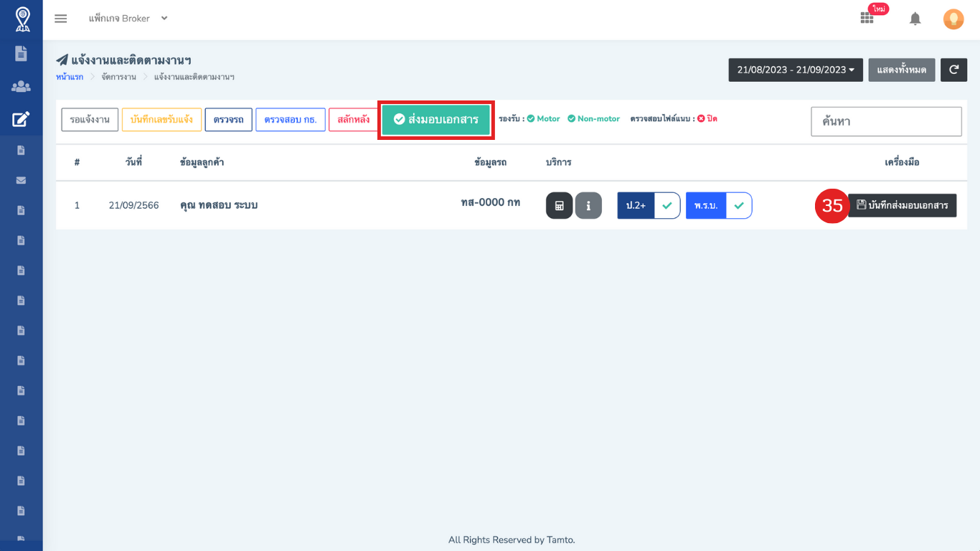Select the edit-pencil sidebar icon
The width and height of the screenshot is (980, 551).
(21, 119)
